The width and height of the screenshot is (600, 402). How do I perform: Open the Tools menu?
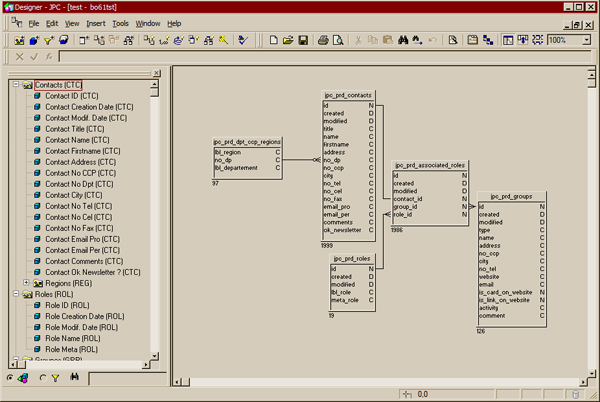120,22
